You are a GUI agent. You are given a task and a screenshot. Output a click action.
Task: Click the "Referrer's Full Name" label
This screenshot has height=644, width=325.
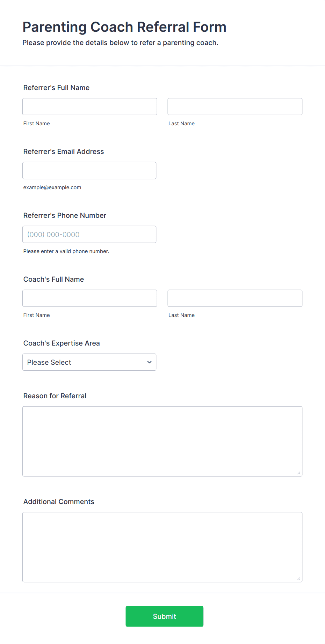click(56, 88)
